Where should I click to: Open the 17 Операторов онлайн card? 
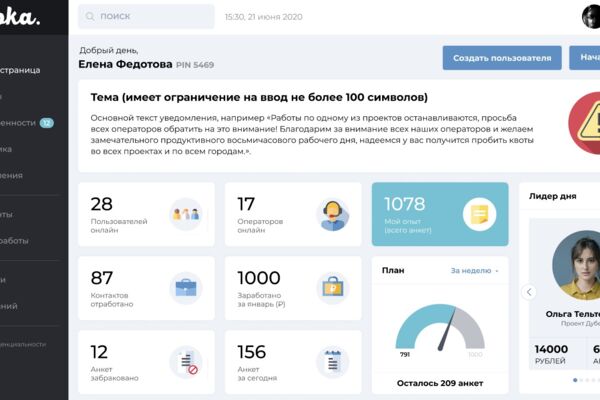(x=293, y=214)
